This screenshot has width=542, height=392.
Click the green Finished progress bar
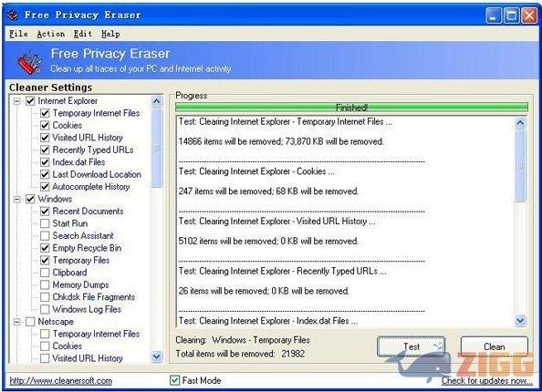[x=351, y=108]
